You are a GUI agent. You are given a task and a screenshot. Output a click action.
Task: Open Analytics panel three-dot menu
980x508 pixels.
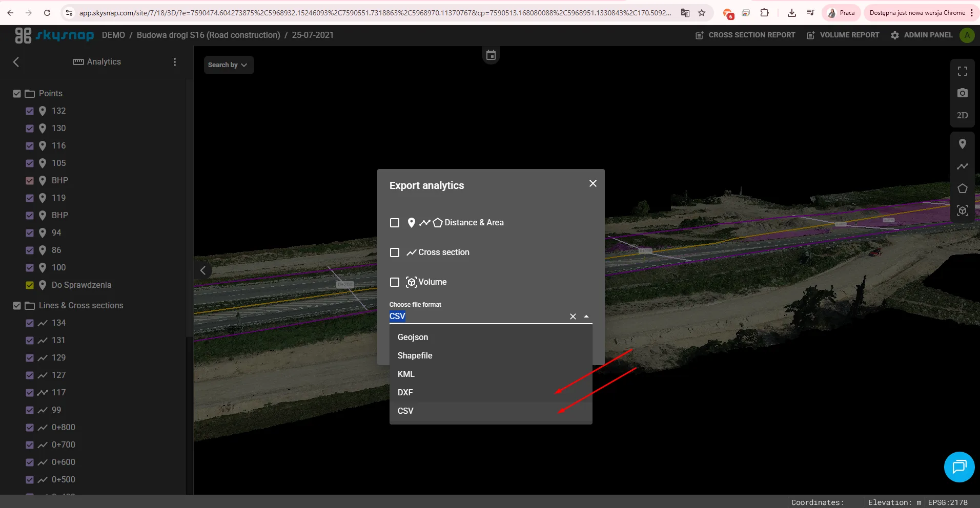click(x=175, y=62)
